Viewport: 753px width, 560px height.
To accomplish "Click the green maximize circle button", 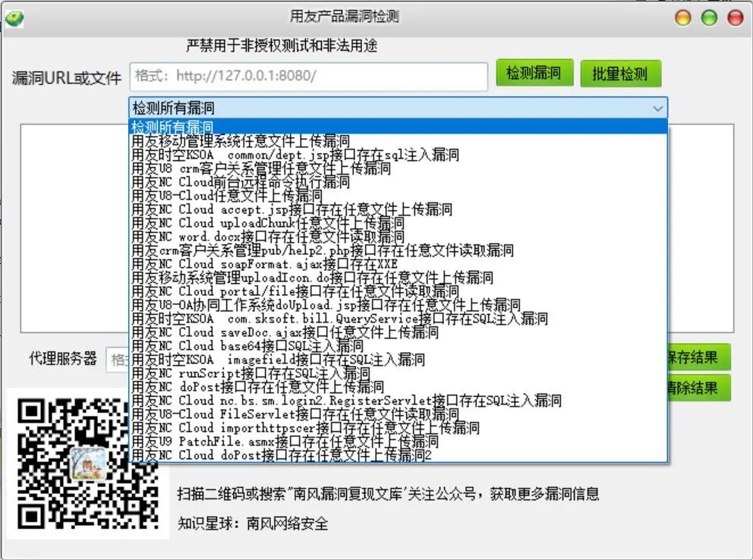I will [709, 17].
